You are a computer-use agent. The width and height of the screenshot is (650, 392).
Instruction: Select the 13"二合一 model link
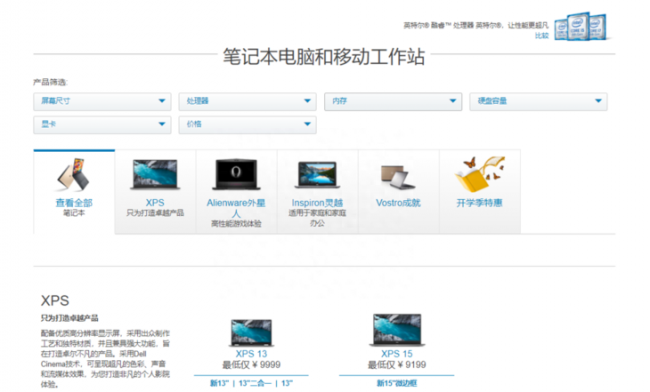click(x=255, y=383)
